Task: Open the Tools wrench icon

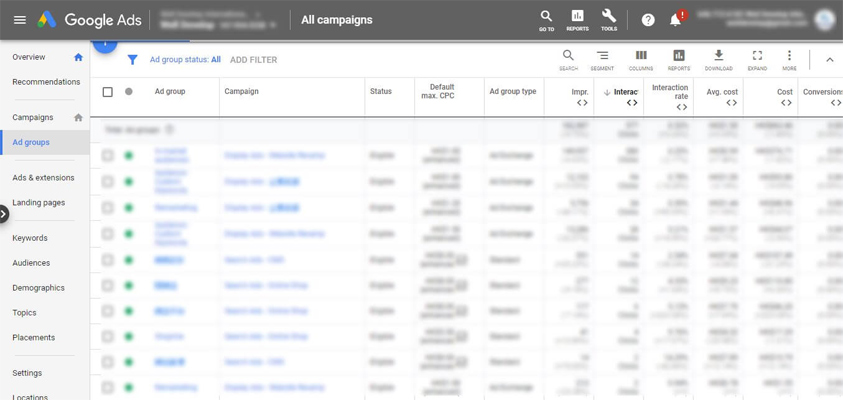Action: tap(608, 18)
